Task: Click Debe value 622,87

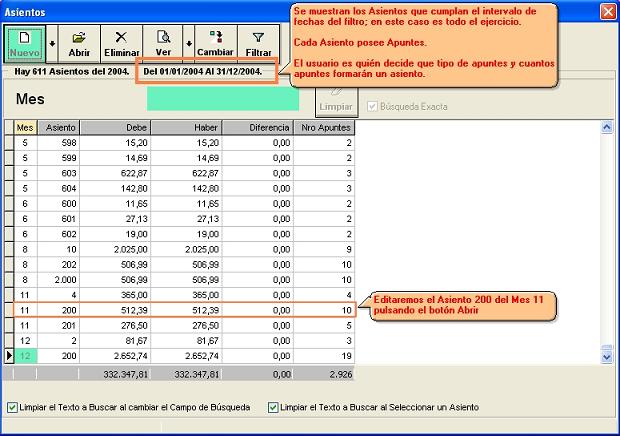Action: tap(115, 173)
